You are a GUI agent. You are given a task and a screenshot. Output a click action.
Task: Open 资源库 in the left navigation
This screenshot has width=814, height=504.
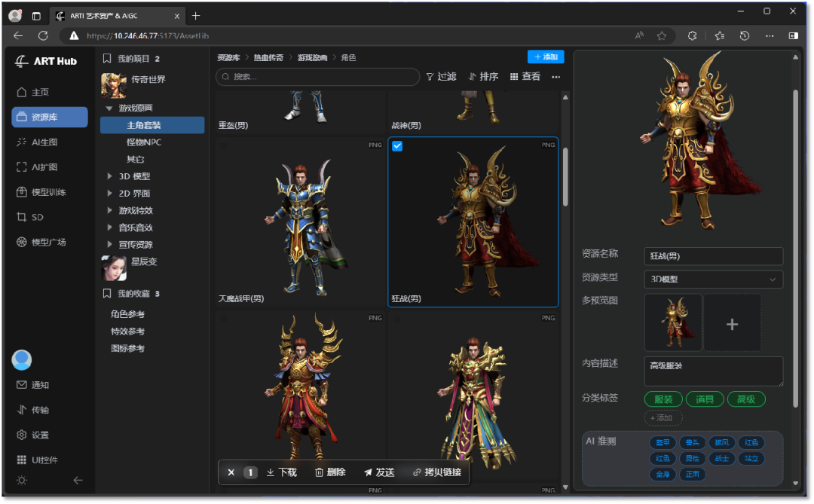49,118
